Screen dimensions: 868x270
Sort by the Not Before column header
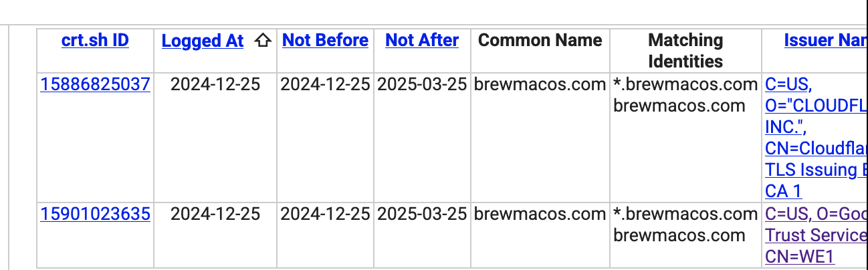(325, 40)
